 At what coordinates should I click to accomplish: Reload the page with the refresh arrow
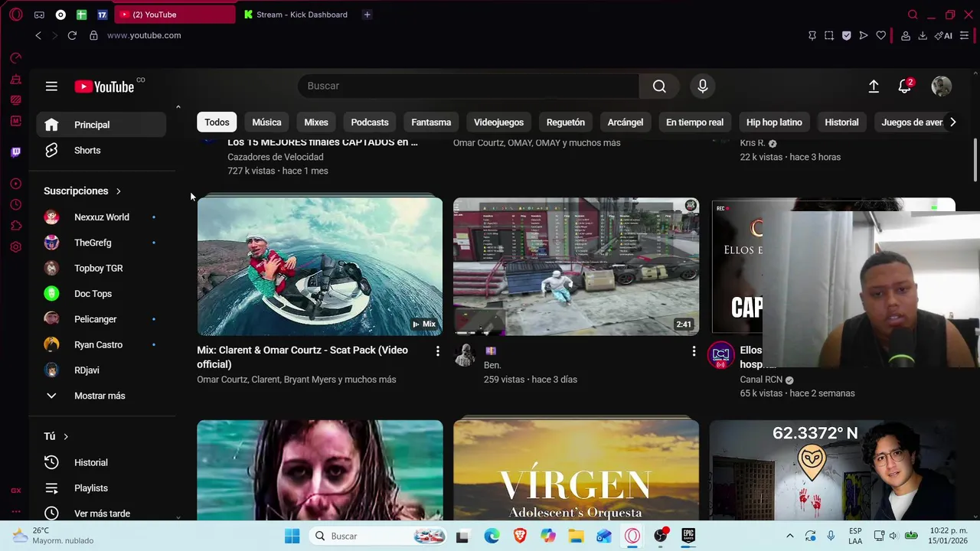(x=72, y=35)
